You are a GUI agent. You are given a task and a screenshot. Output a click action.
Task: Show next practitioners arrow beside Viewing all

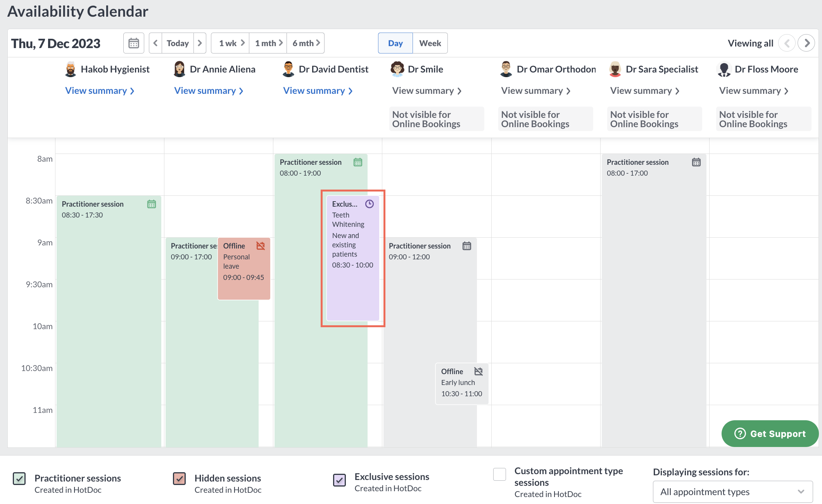tap(806, 43)
